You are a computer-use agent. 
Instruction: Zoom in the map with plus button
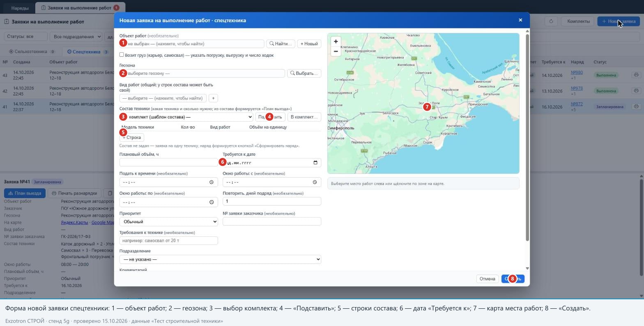(x=336, y=42)
